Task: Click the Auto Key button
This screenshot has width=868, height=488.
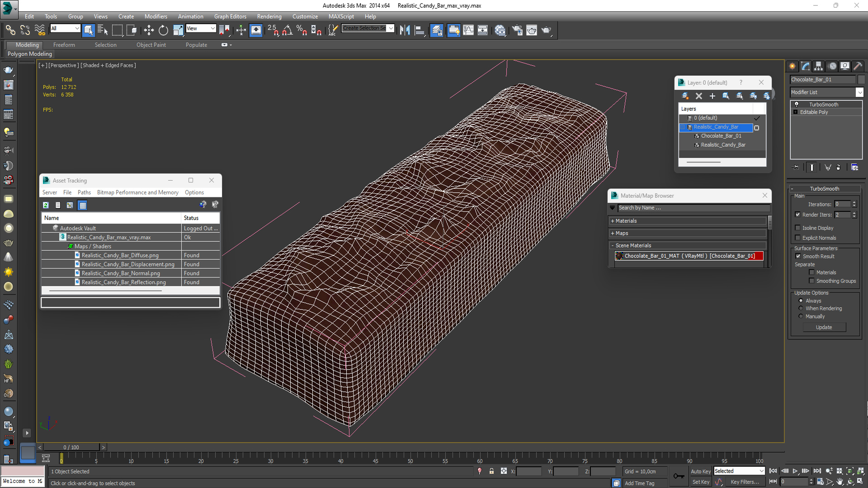Action: coord(700,471)
